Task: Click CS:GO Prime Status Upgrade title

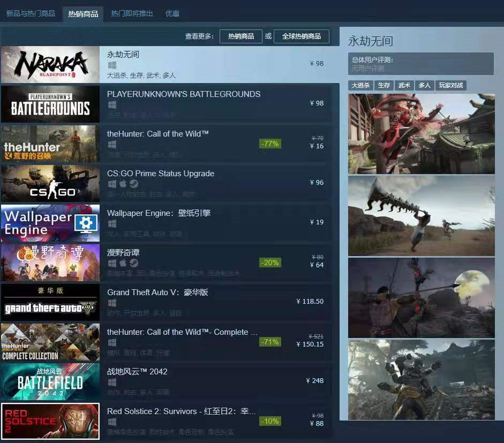Action: 160,174
